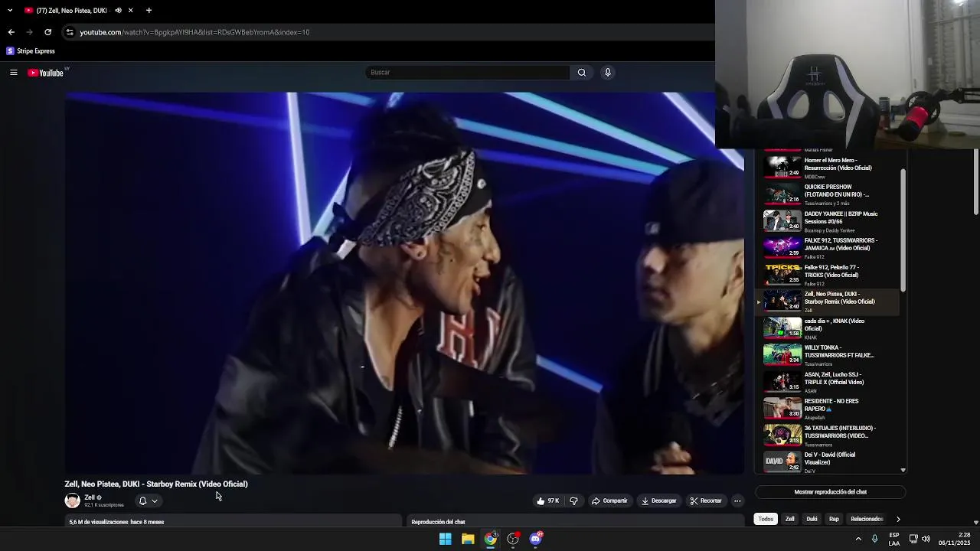Click the Descargar download button

[659, 501]
